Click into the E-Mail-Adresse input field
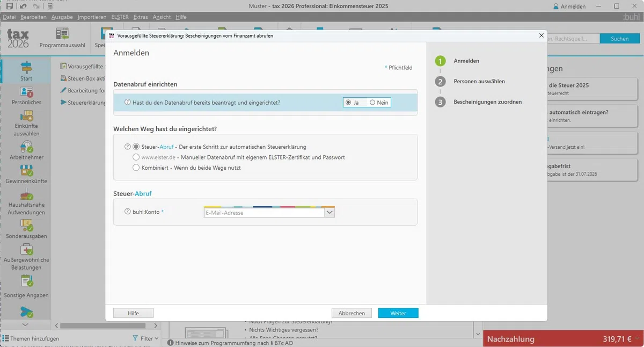644x347 pixels. [x=264, y=213]
